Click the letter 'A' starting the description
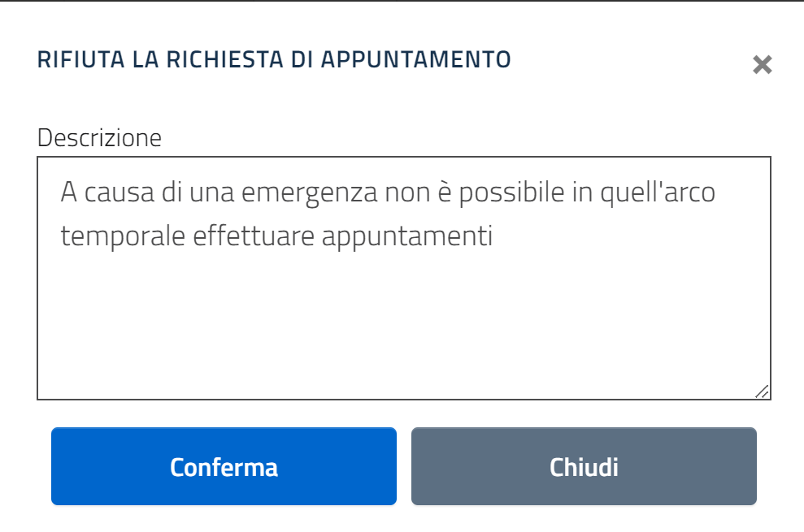The height and width of the screenshot is (532, 804). click(68, 194)
